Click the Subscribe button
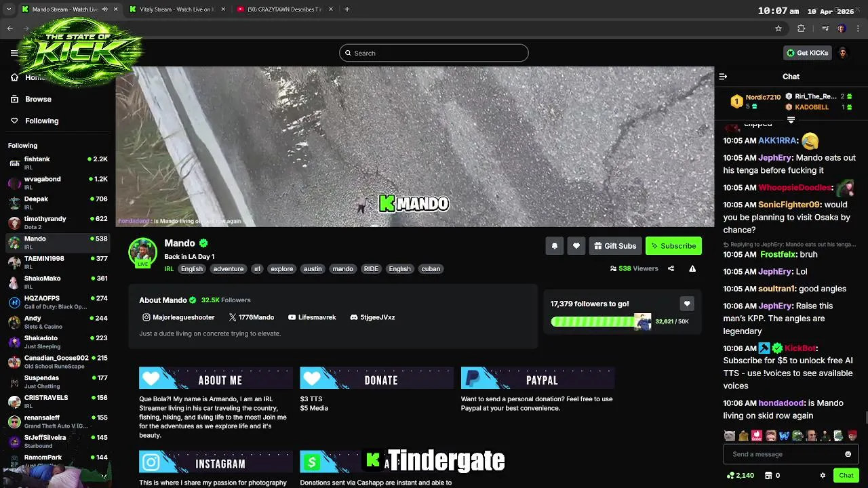 [x=673, y=246]
